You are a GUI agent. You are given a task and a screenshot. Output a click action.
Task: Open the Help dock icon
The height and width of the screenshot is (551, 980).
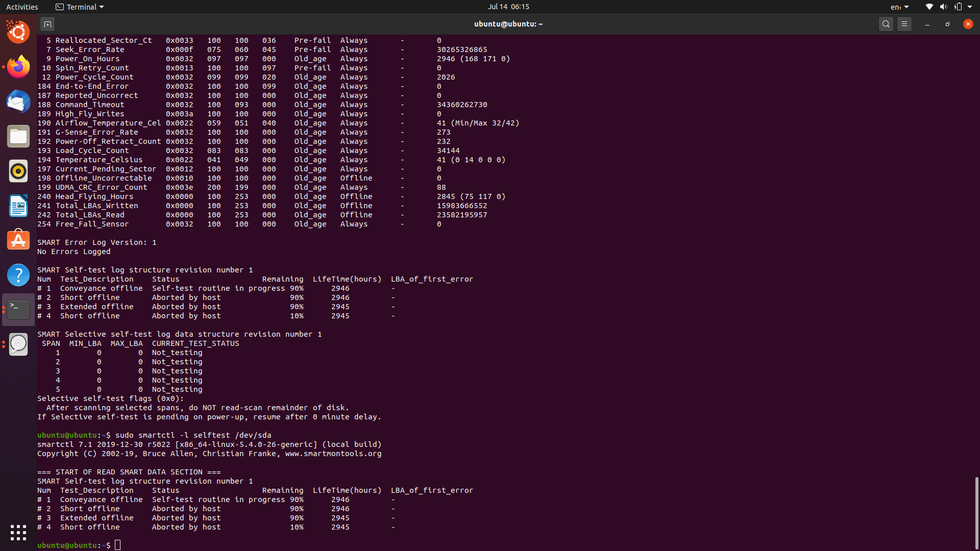click(x=18, y=275)
